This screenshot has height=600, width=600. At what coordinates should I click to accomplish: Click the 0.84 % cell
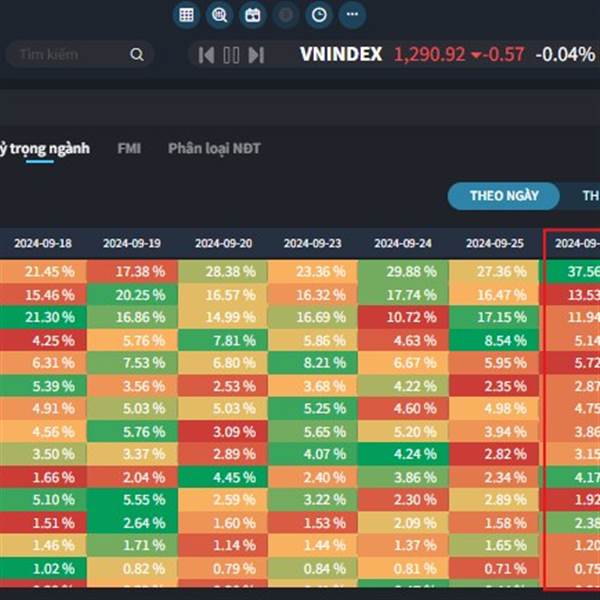click(313, 568)
